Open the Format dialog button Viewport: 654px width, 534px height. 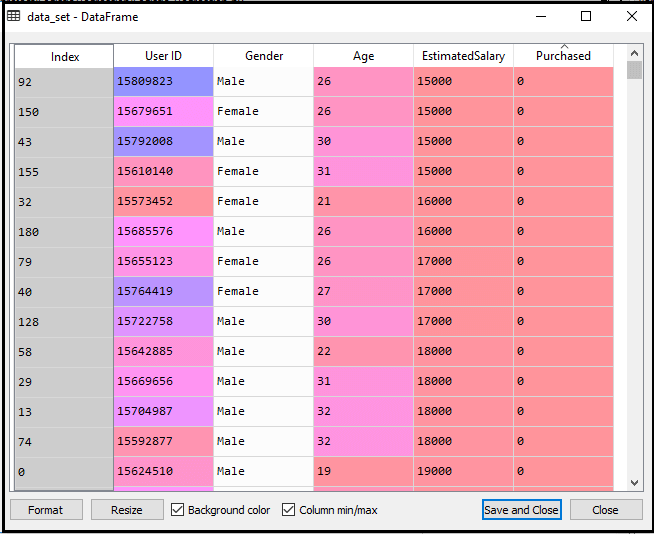point(46,510)
